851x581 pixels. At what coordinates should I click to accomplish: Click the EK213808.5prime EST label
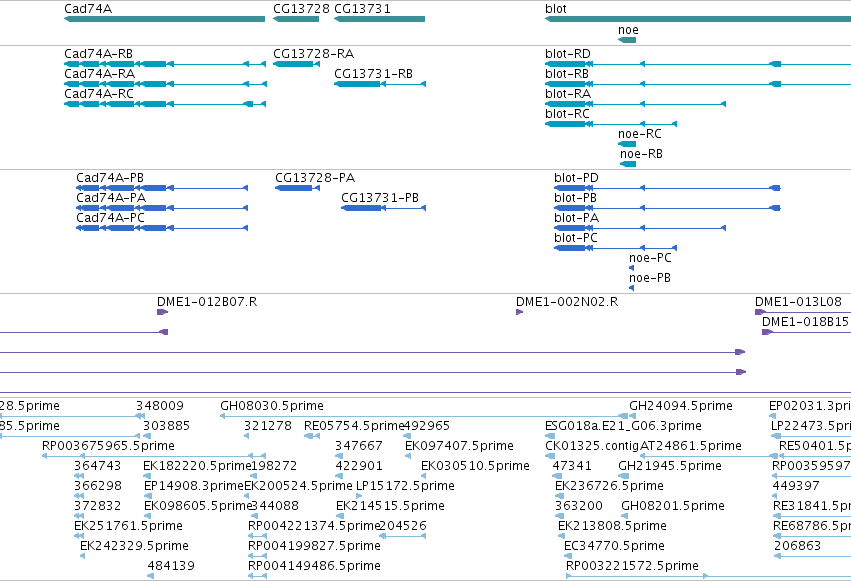[612, 526]
